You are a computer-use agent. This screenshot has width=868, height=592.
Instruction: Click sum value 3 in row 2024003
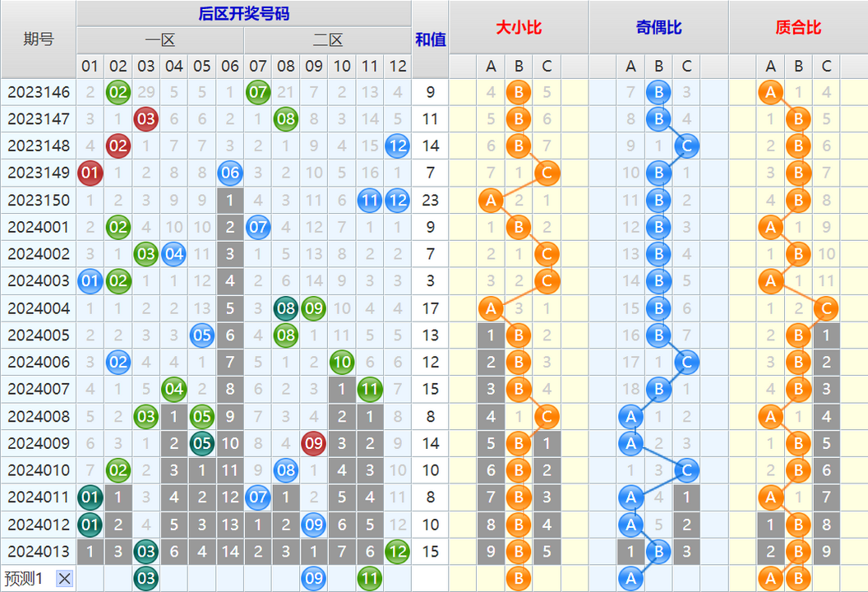[x=430, y=280]
